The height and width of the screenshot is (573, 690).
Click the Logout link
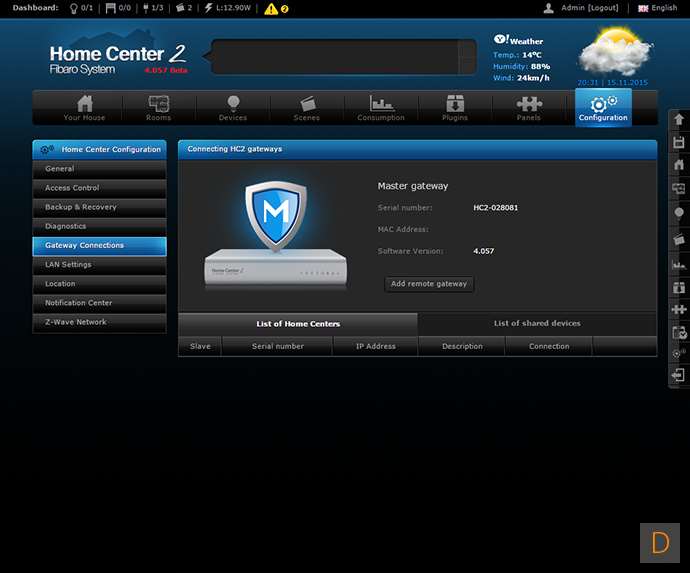[x=603, y=8]
